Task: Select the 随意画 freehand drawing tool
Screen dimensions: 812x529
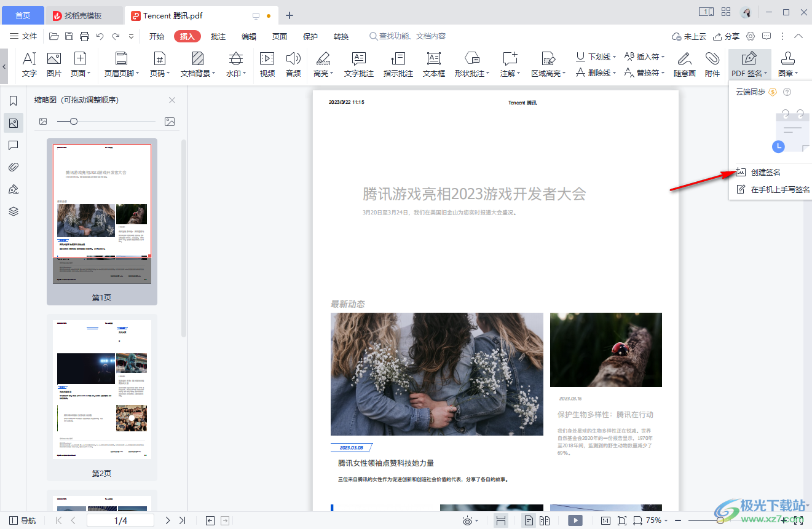Action: pyautogui.click(x=684, y=65)
